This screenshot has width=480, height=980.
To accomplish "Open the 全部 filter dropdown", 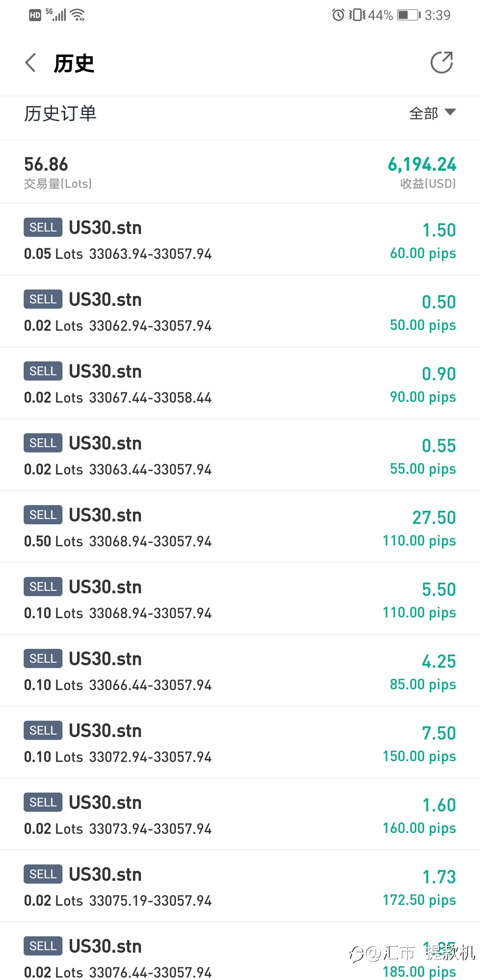I will click(x=432, y=113).
